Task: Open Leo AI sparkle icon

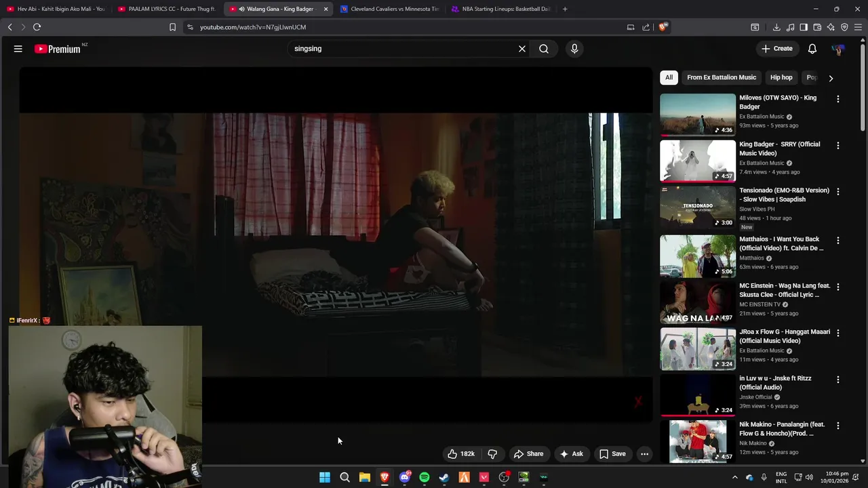Action: point(831,27)
